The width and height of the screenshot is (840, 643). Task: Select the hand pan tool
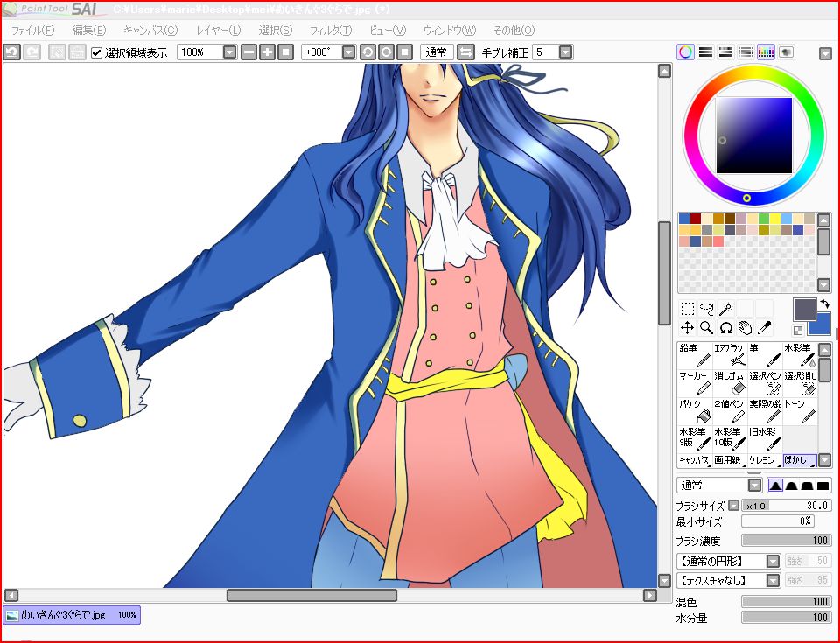745,327
